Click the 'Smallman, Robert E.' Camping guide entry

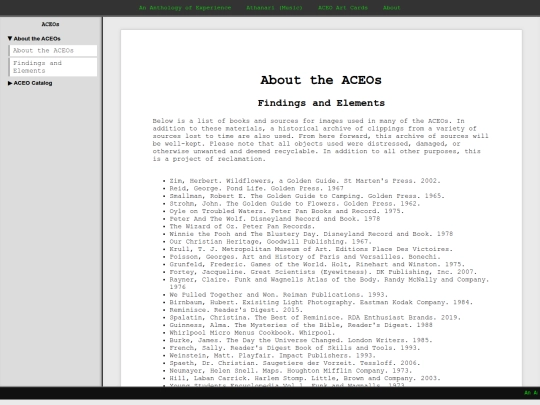[x=307, y=196]
